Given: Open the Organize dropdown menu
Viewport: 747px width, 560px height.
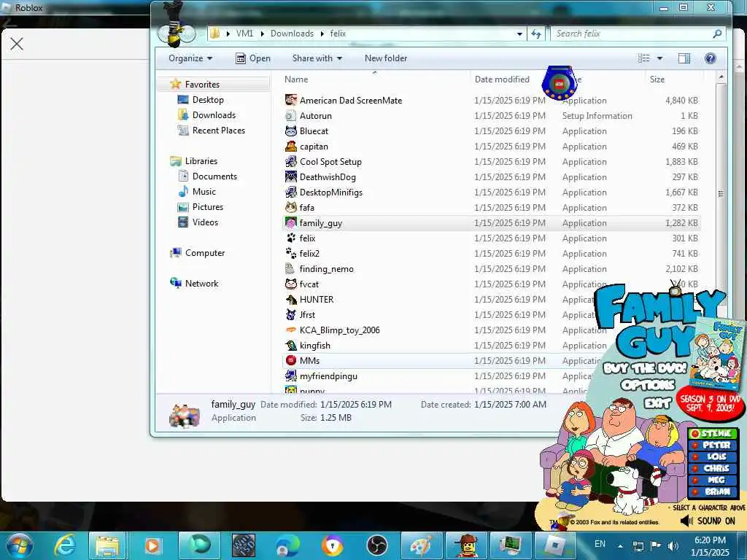Looking at the screenshot, I should (190, 58).
